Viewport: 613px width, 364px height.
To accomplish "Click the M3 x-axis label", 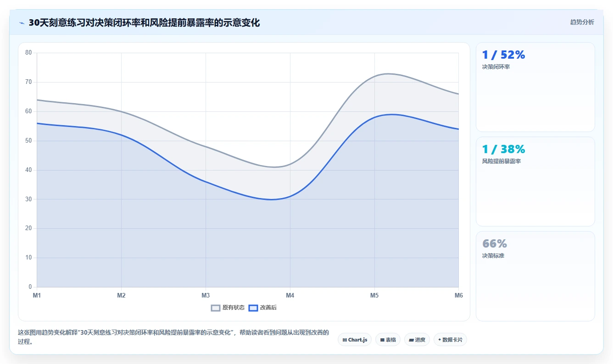I will 206,296.
